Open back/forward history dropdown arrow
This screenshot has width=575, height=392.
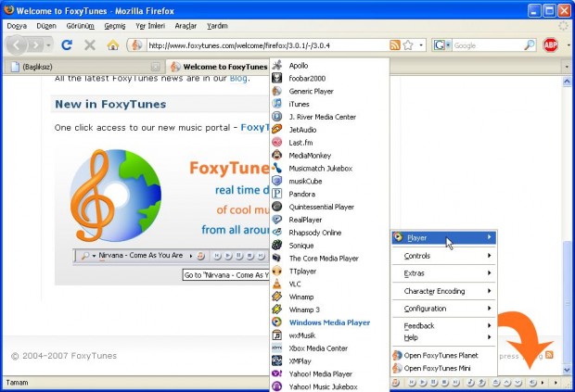click(48, 45)
